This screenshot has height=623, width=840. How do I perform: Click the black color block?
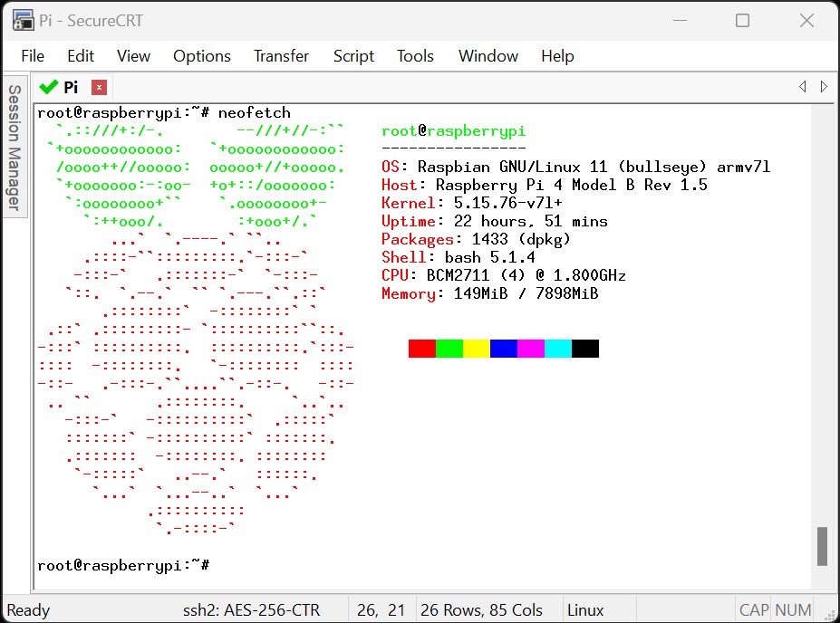click(585, 349)
